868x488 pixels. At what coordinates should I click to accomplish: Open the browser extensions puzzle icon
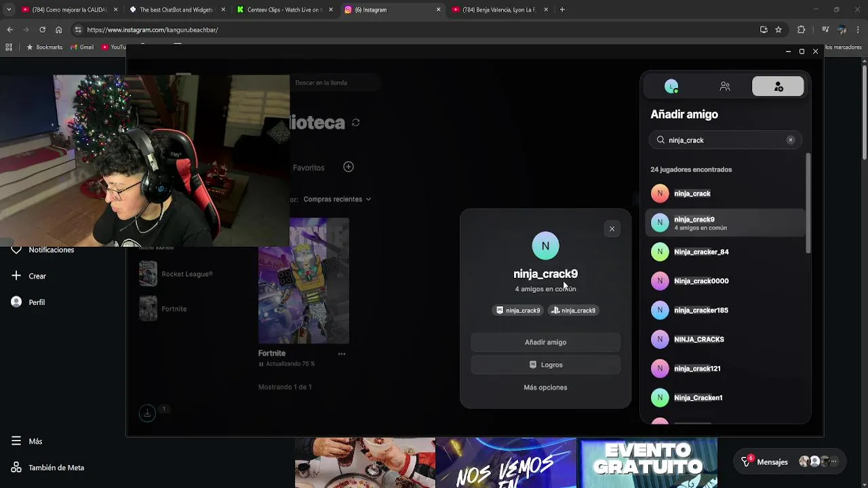[x=802, y=30]
